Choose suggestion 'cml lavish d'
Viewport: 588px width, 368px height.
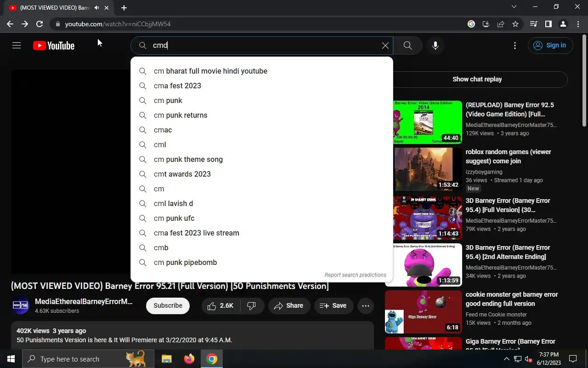(262, 203)
